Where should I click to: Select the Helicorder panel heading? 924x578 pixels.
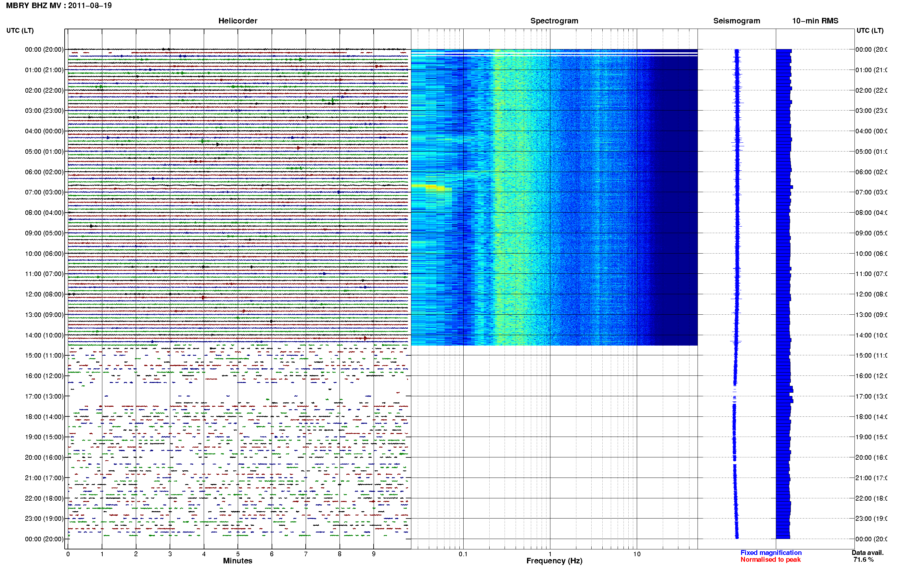point(237,21)
